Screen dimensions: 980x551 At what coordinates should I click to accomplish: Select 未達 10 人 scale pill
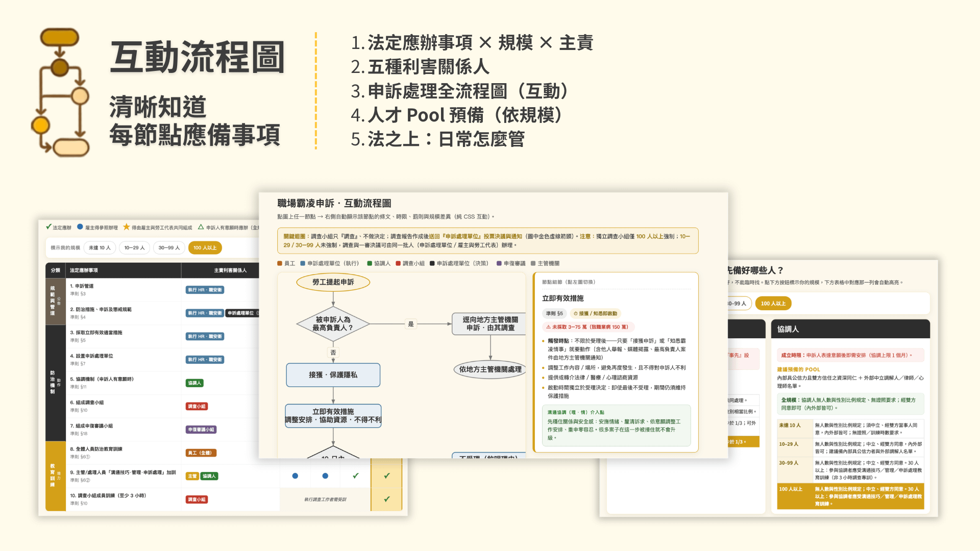(100, 248)
